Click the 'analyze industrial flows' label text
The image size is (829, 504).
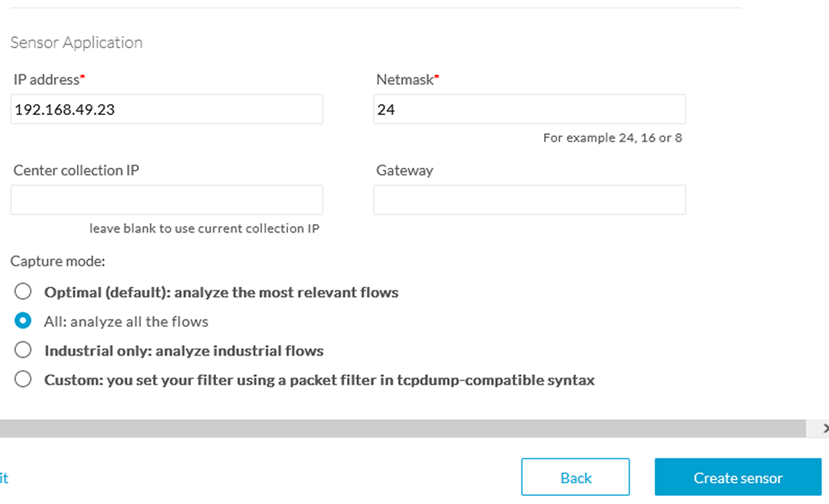pyautogui.click(x=239, y=351)
